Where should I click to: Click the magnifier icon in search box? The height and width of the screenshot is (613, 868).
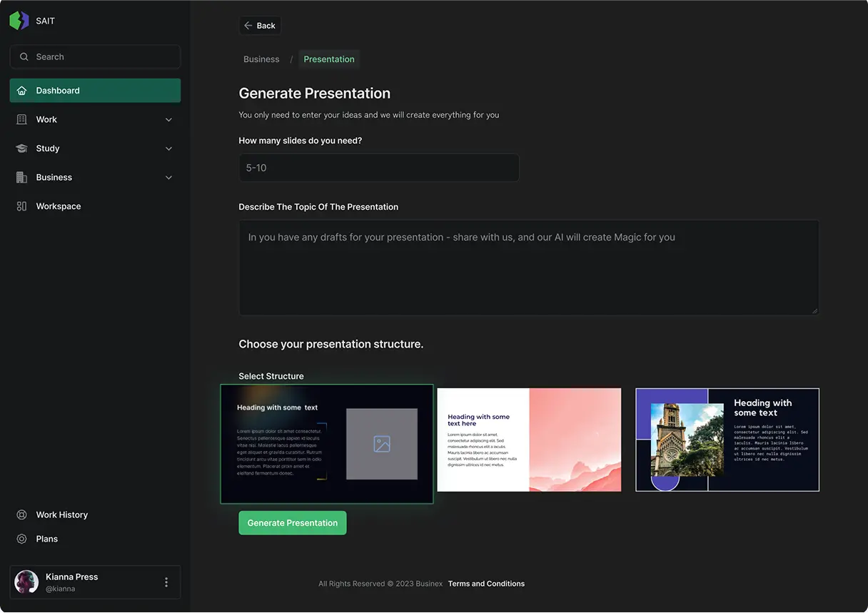pos(24,57)
